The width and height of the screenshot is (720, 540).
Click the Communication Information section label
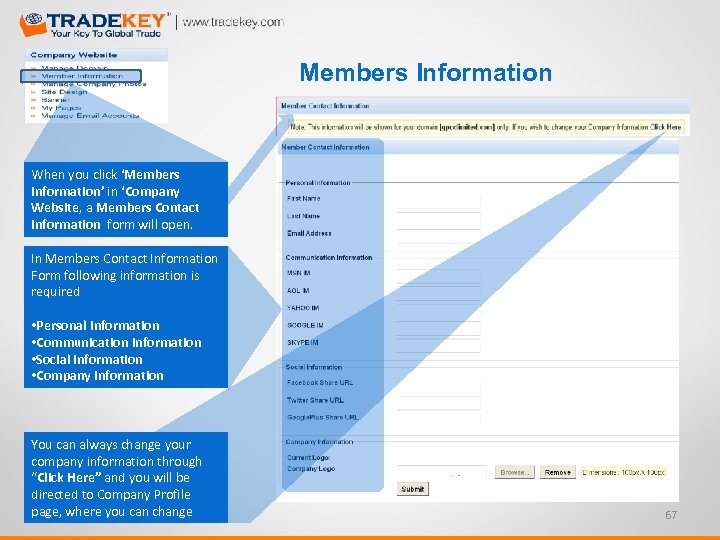click(x=329, y=258)
